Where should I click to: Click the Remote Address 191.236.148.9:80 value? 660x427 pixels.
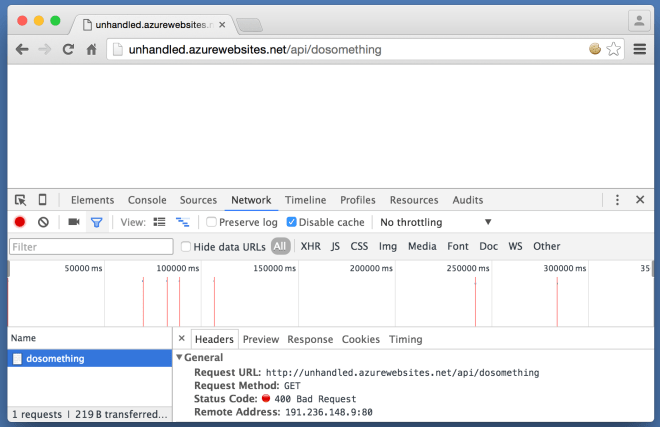329,412
